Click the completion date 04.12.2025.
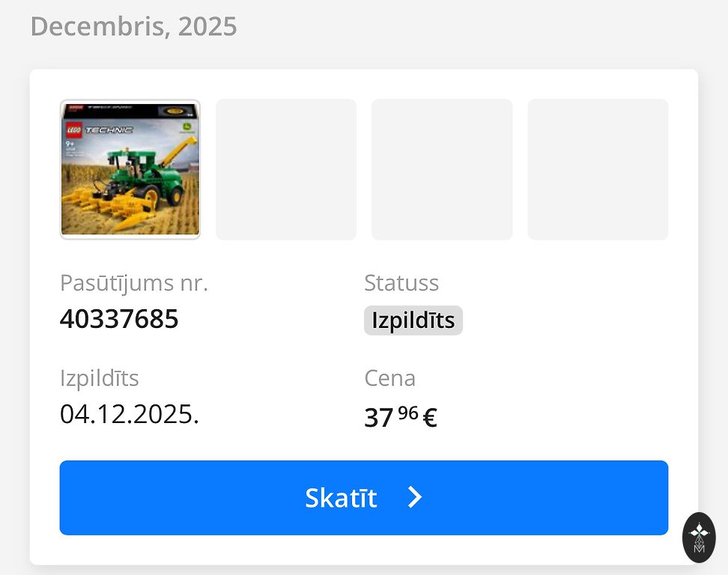Screen dimensions: 728x575 [x=129, y=413]
